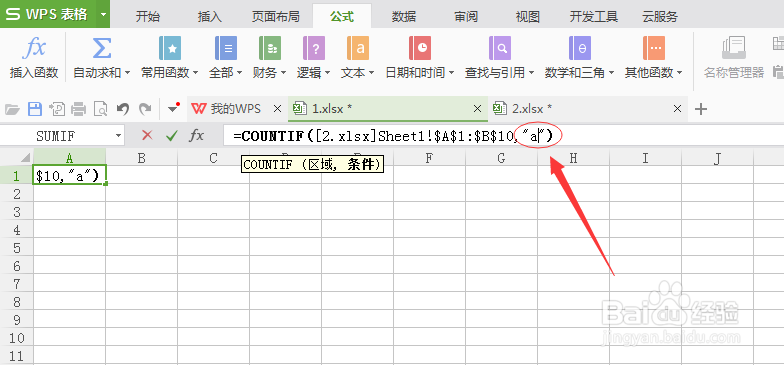The width and height of the screenshot is (784, 365).
Task: Click the Undo arrow icon
Action: coord(122,108)
